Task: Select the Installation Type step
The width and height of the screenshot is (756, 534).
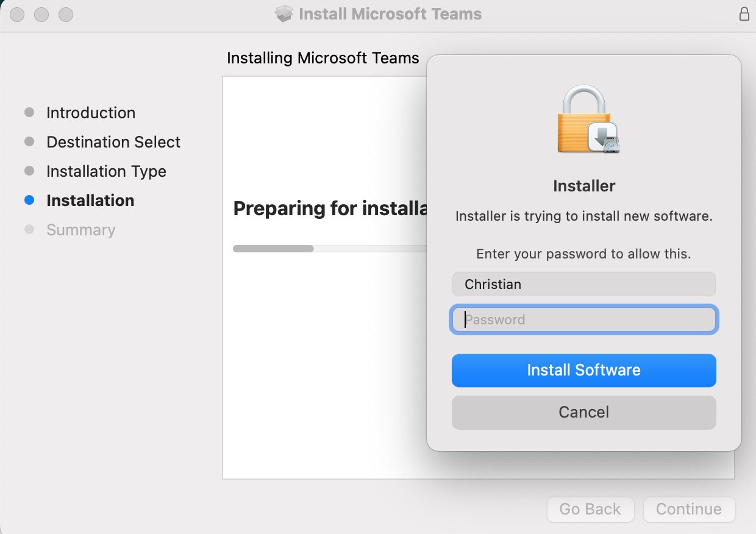Action: [106, 171]
